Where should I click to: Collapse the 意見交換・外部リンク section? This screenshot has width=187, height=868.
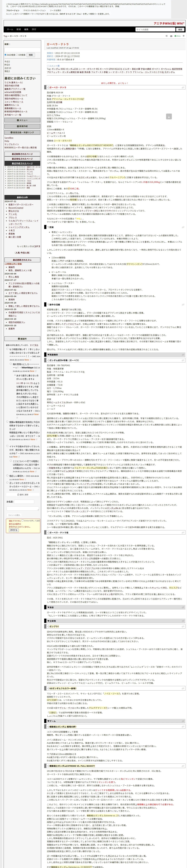click(x=22, y=132)
